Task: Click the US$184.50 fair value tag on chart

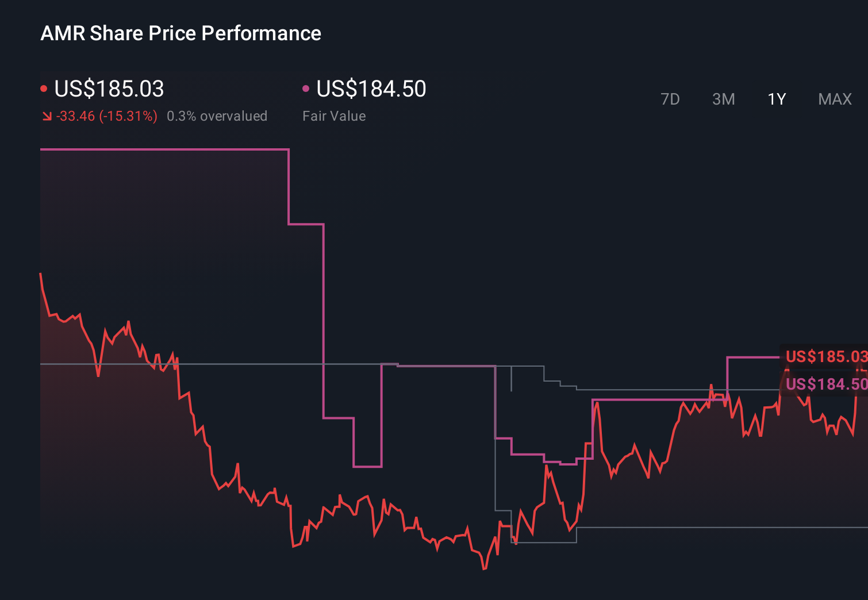Action: pos(826,384)
